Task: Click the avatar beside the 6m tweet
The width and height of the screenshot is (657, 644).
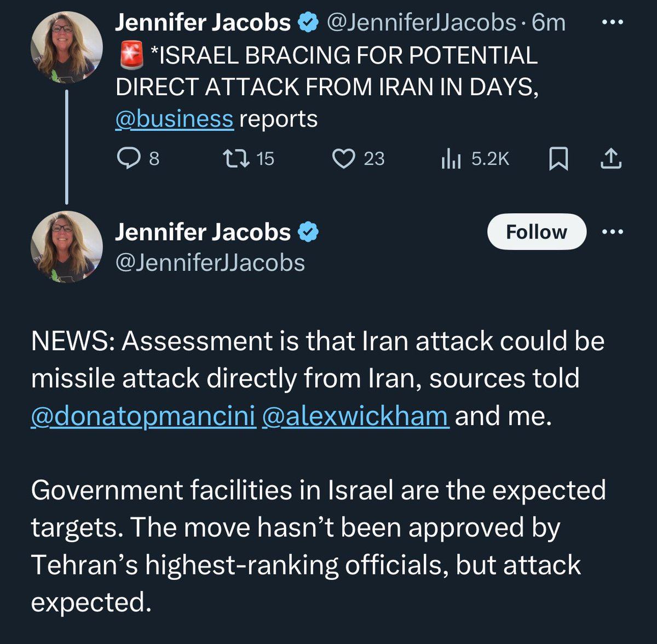Action: point(67,47)
